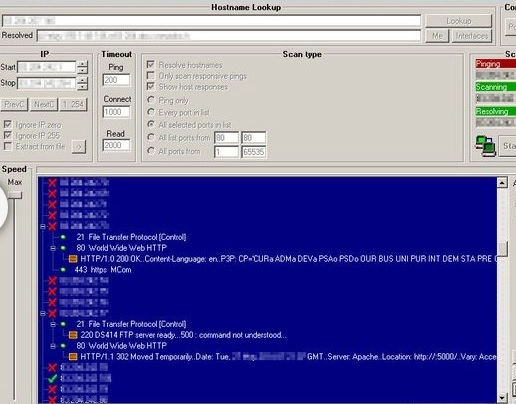The height and width of the screenshot is (404, 516).
Task: Increase the Start IP with its up spinner
Action: coord(82,64)
